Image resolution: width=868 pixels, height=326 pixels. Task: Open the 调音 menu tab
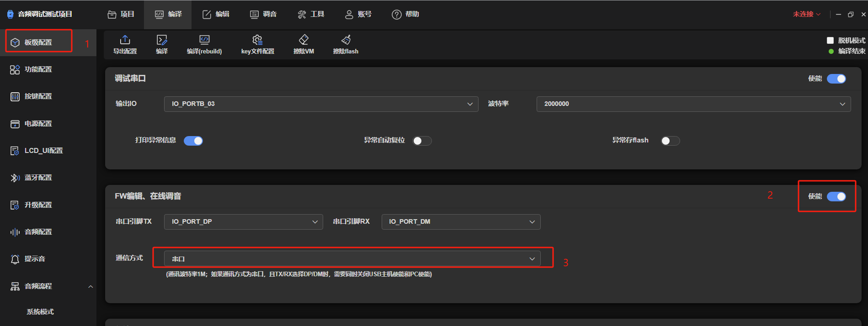(264, 14)
